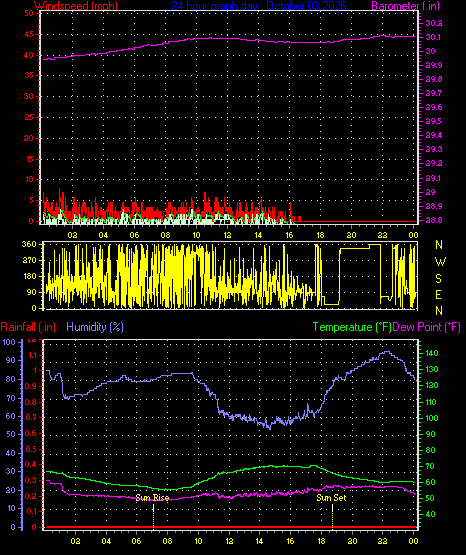The width and height of the screenshot is (466, 555).
Task: Click the "Rainfall (.in)" legend label
Action: (x=28, y=327)
